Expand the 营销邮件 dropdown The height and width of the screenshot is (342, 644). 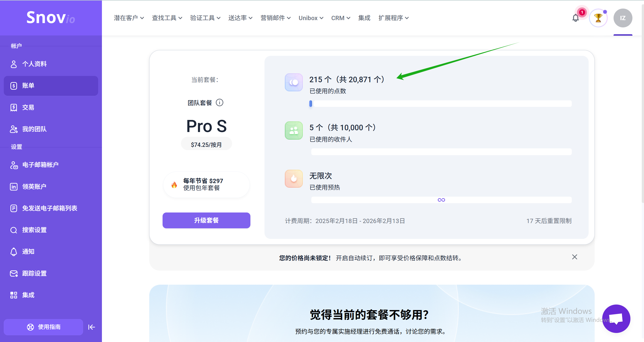[276, 18]
